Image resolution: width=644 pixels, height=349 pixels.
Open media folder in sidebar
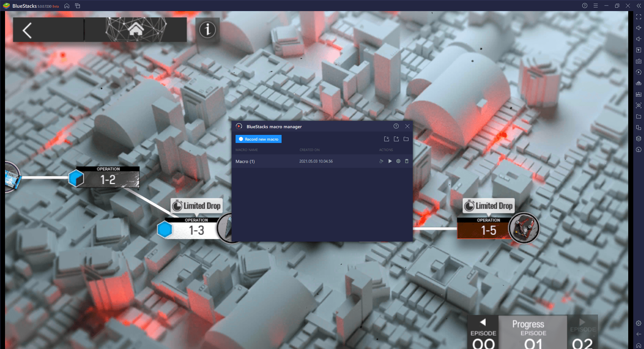pos(638,116)
